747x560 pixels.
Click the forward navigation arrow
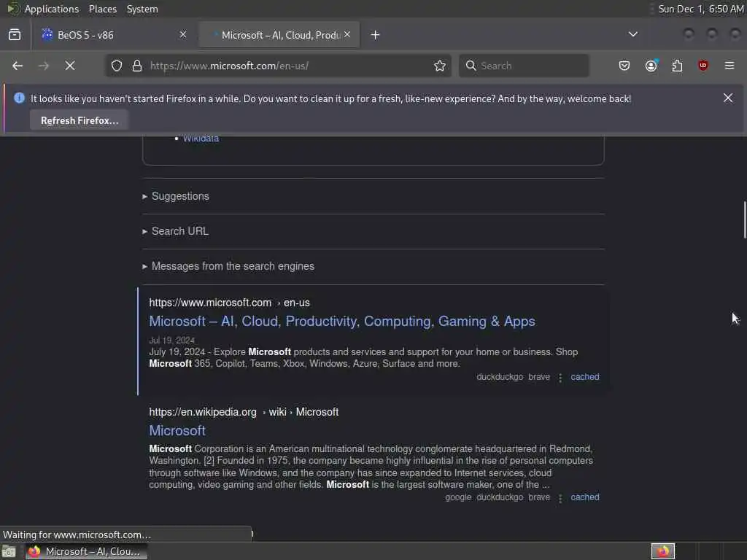coord(44,66)
